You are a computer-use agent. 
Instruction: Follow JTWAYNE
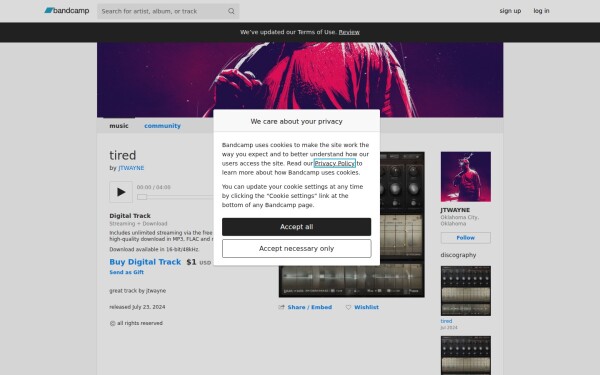465,238
